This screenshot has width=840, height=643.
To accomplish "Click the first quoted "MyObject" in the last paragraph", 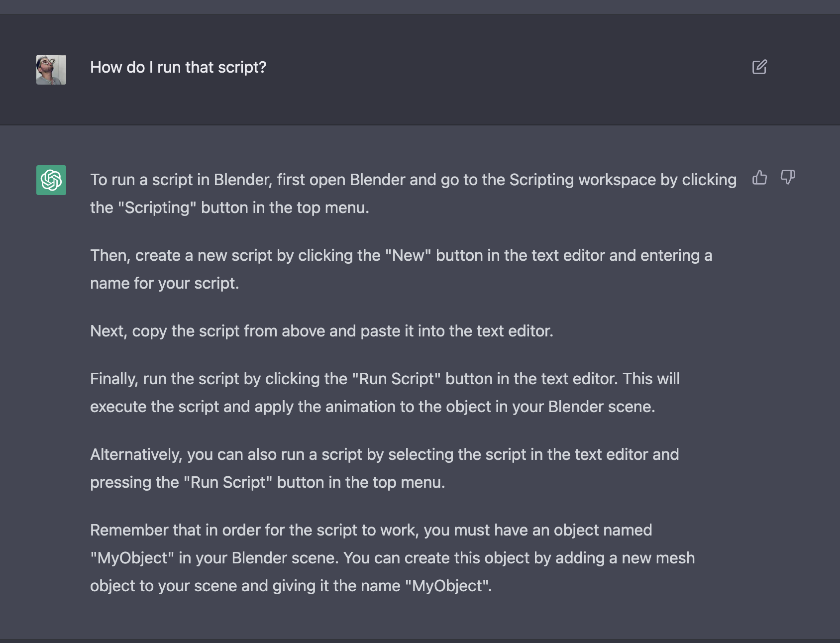I will pos(132,558).
